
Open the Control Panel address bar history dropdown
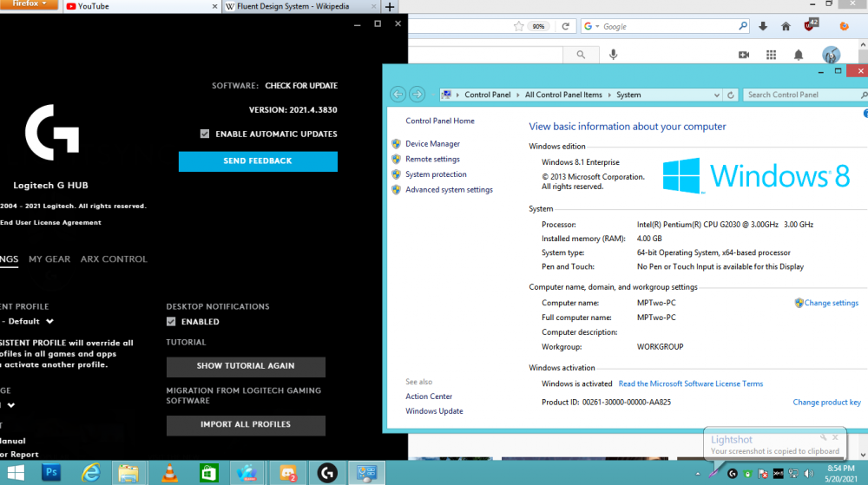(717, 95)
